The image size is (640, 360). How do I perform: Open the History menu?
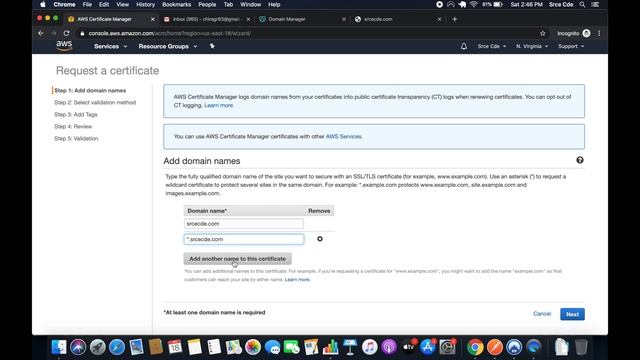click(145, 4)
